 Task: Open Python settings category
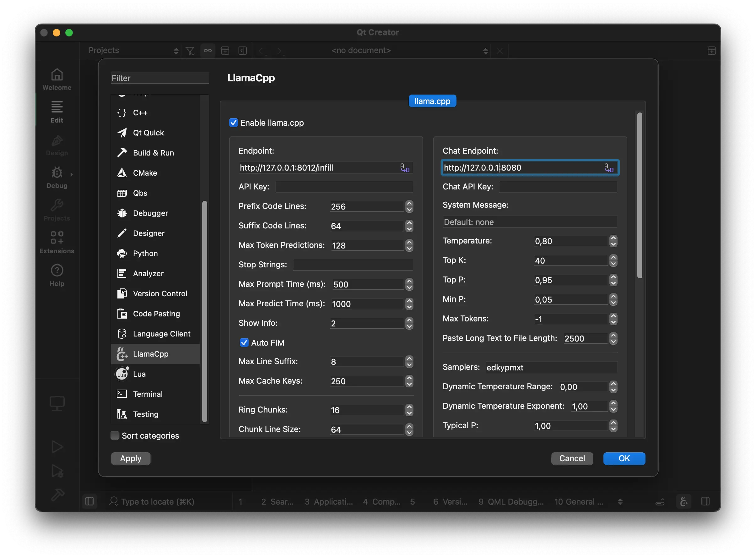click(x=145, y=253)
